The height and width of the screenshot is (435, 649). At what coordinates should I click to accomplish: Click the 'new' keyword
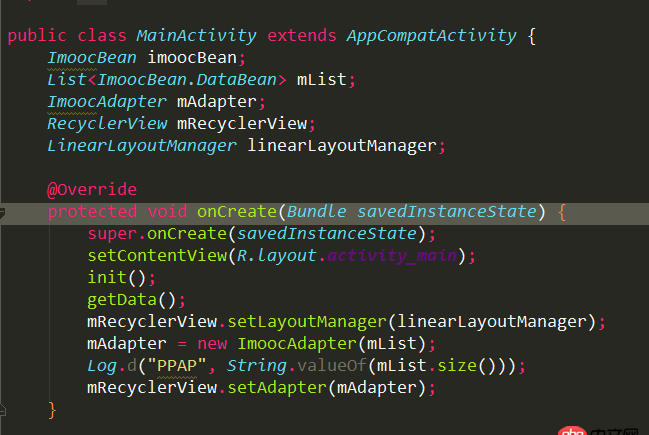click(x=212, y=344)
